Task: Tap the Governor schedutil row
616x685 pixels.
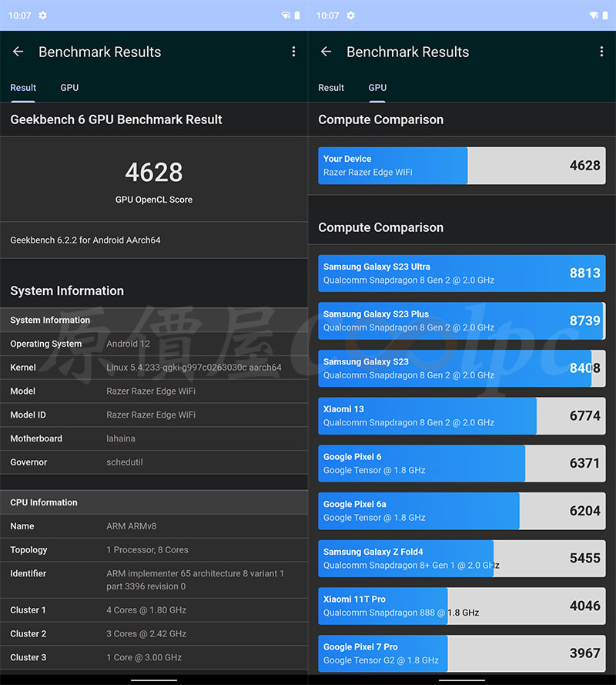Action: [x=154, y=462]
